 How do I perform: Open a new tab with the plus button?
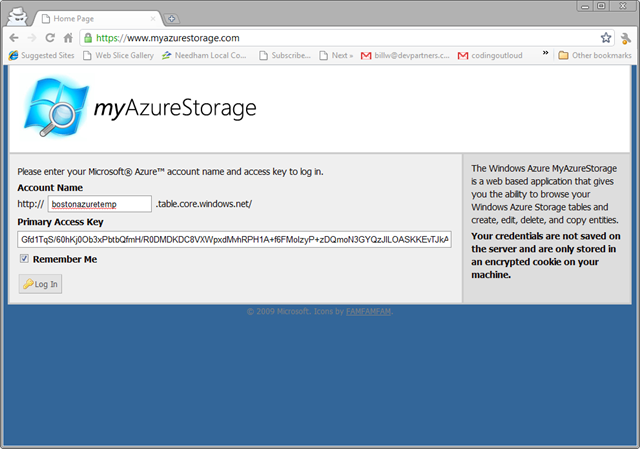click(172, 19)
